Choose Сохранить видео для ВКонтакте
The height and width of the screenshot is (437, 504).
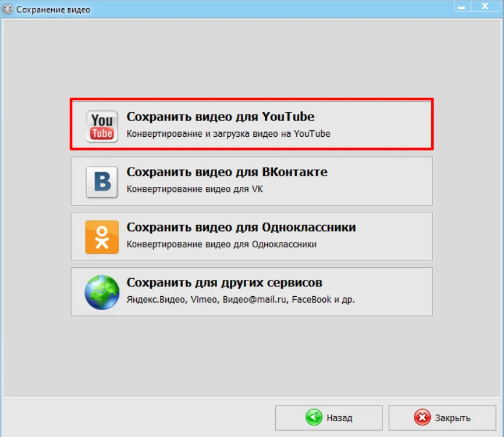point(251,181)
